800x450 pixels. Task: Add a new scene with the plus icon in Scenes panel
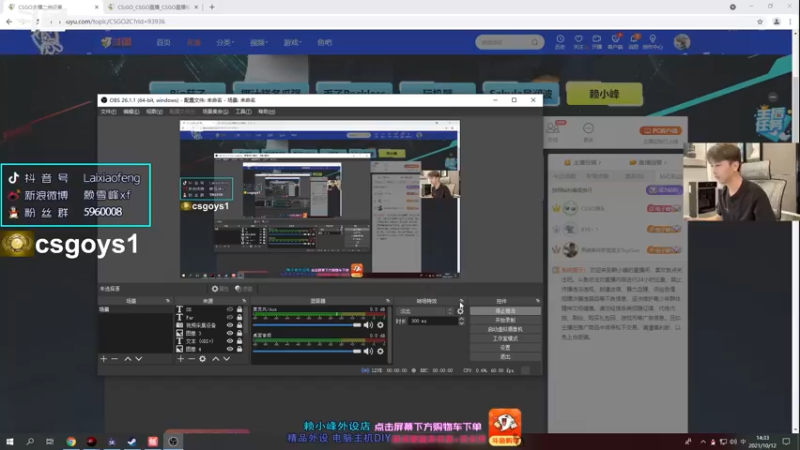pyautogui.click(x=104, y=359)
